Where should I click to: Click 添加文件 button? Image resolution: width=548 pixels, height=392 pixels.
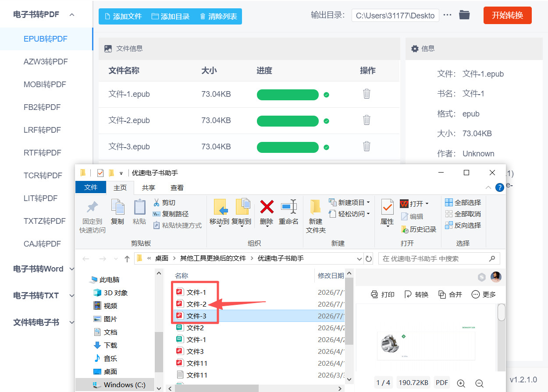pyautogui.click(x=123, y=16)
